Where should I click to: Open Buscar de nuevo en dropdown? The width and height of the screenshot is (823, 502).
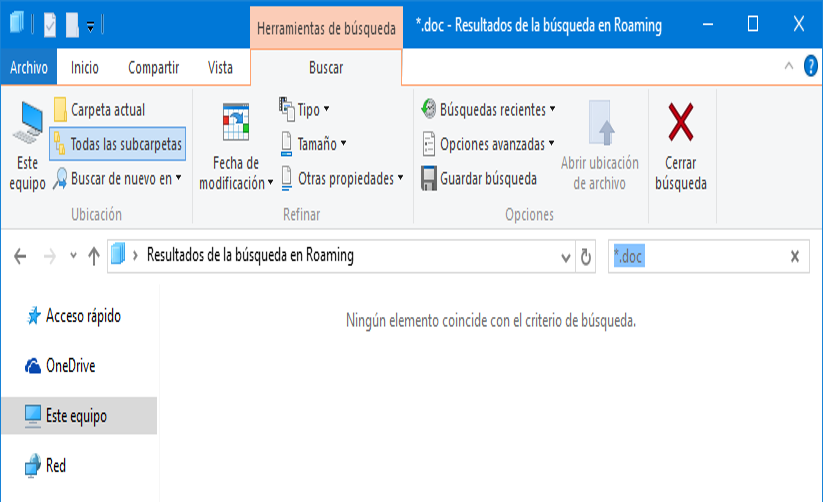click(118, 179)
